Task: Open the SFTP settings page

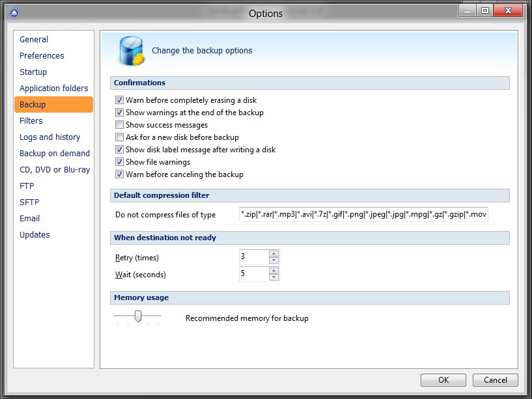Action: coord(29,202)
